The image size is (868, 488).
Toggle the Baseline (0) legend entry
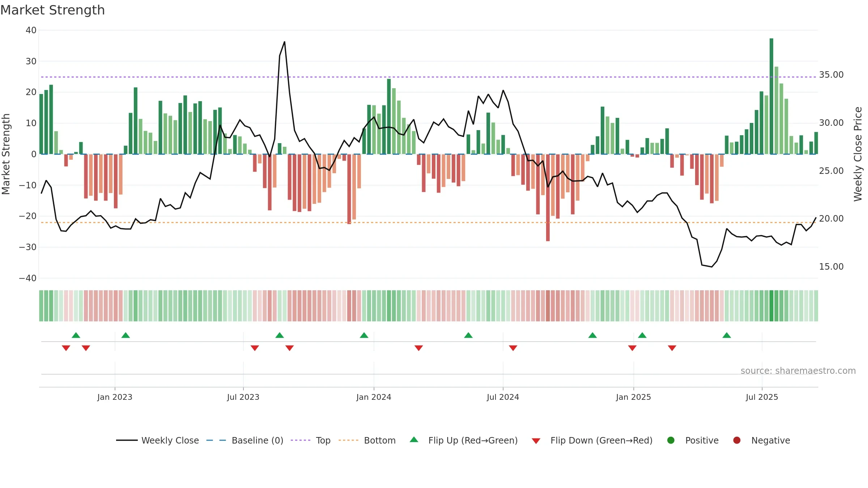pyautogui.click(x=245, y=440)
